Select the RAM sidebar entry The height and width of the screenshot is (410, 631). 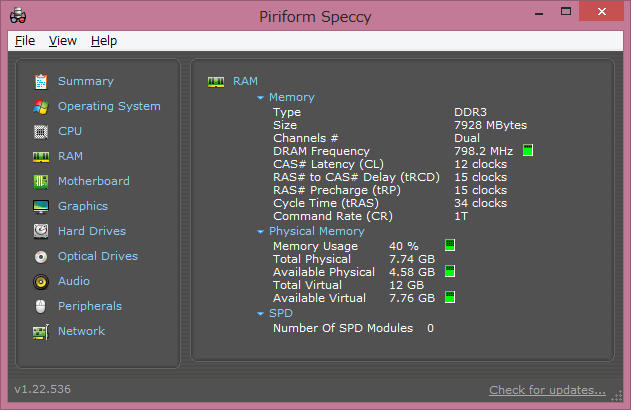click(x=70, y=156)
